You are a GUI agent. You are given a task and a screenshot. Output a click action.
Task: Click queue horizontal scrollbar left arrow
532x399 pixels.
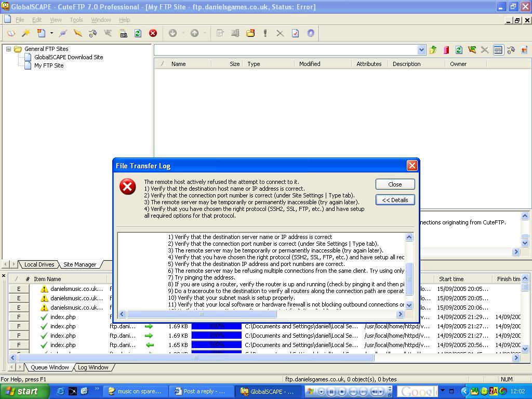13,357
